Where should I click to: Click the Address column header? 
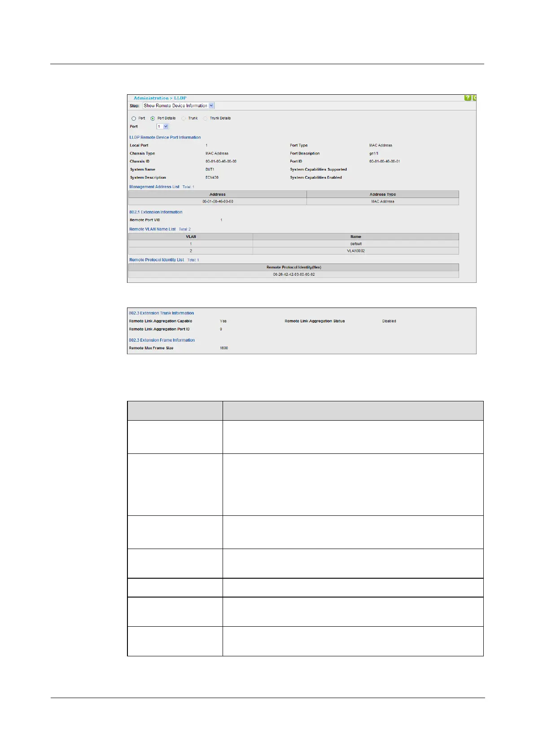(x=218, y=194)
